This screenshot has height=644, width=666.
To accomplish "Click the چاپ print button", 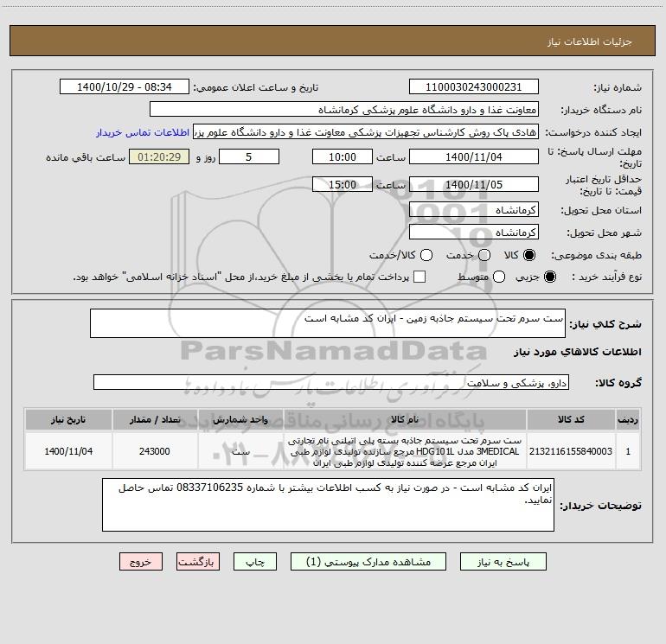I will point(255,562).
